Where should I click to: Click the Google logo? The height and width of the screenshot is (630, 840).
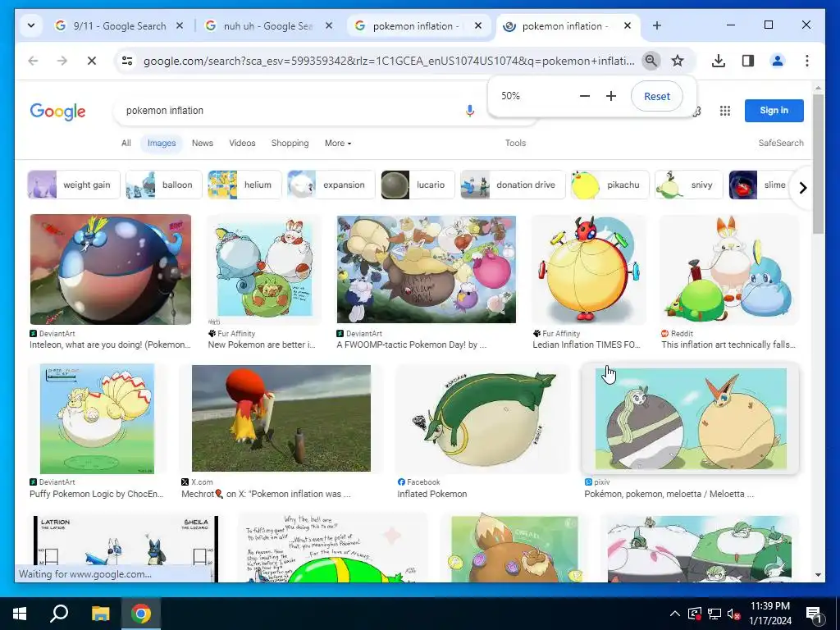click(x=58, y=111)
